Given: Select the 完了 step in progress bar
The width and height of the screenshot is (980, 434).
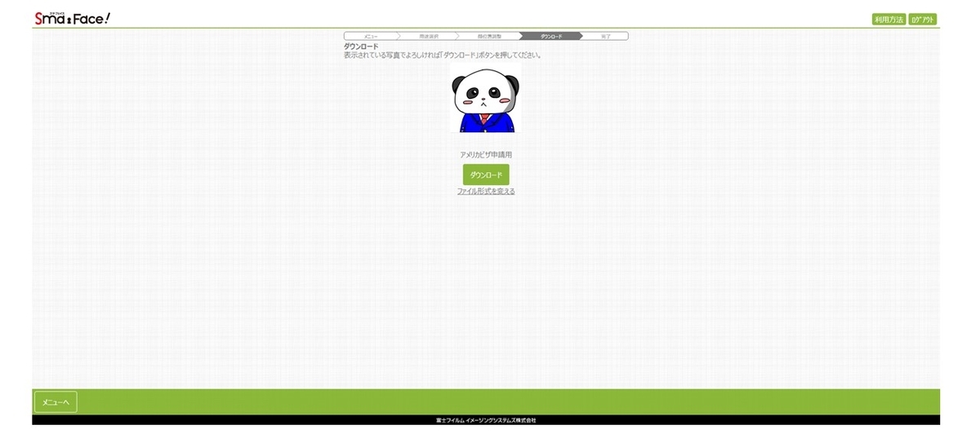Looking at the screenshot, I should (605, 37).
